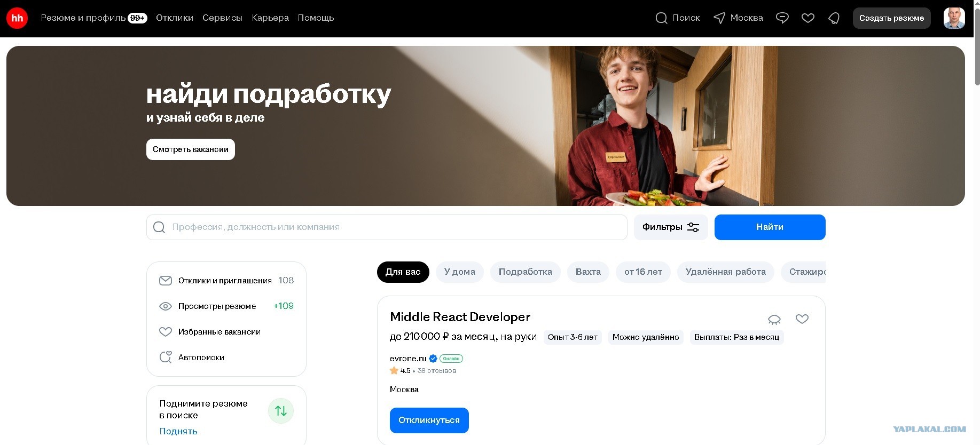
Task: Focus the profession search input field
Action: [387, 227]
